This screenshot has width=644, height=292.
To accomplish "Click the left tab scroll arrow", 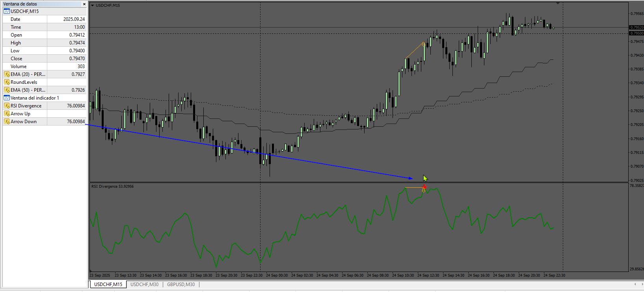I will [x=635, y=284].
